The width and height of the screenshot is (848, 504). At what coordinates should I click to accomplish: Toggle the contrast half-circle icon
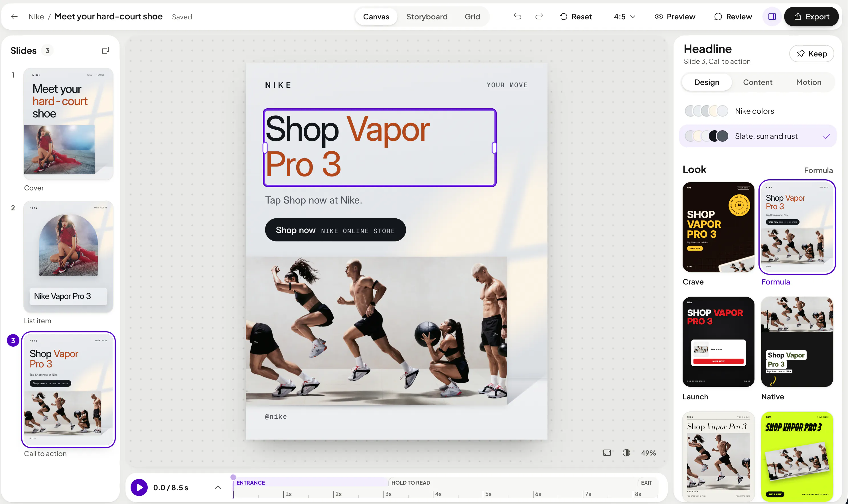tap(626, 453)
